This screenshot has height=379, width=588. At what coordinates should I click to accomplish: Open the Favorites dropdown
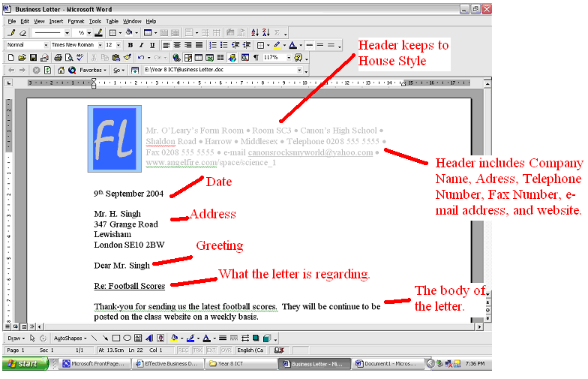(93, 70)
